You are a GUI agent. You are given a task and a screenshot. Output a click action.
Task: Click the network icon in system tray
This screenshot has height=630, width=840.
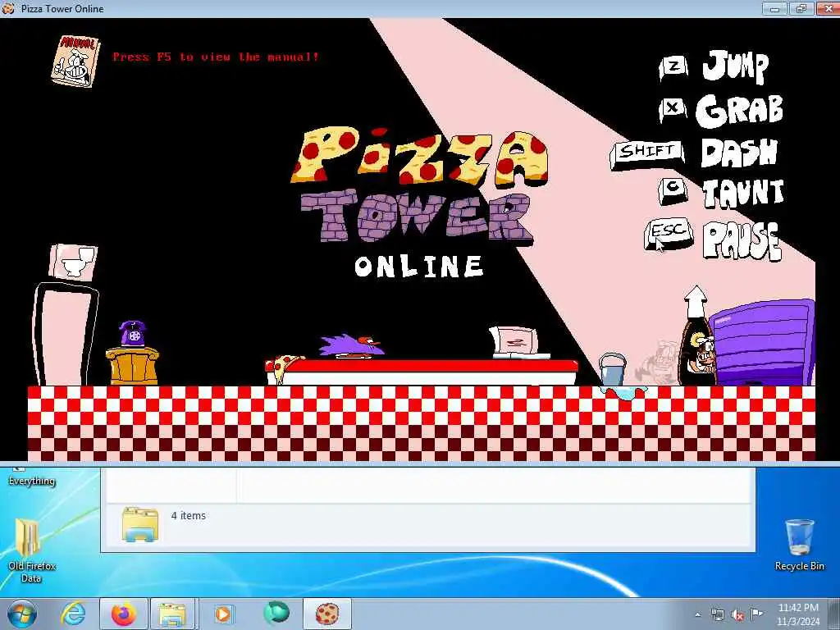[x=717, y=614]
